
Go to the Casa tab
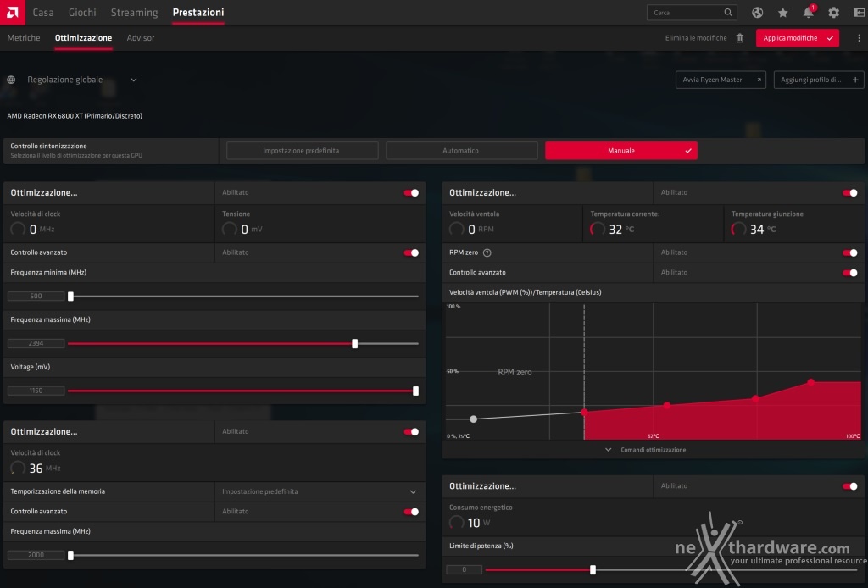[43, 12]
